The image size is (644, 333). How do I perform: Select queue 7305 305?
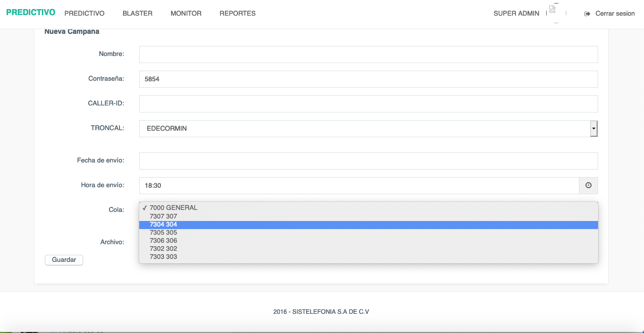pos(163,233)
